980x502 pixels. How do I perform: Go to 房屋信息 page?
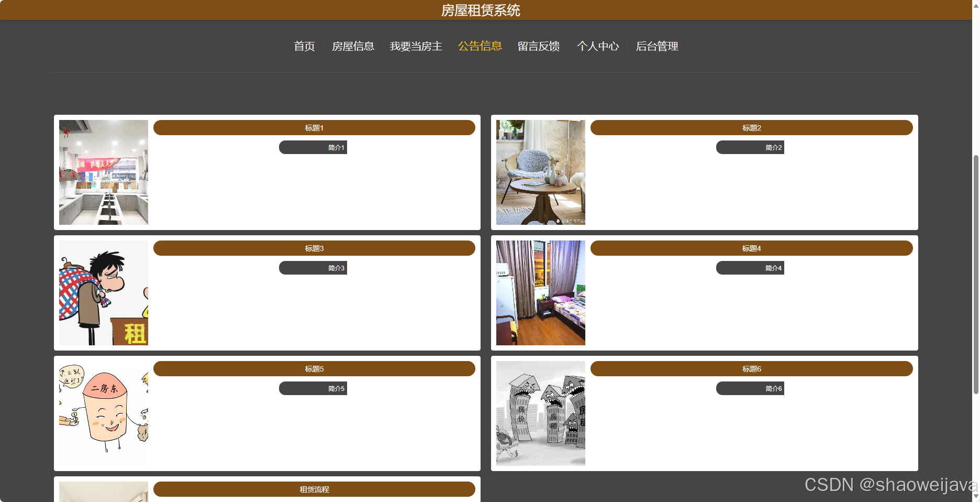click(353, 46)
